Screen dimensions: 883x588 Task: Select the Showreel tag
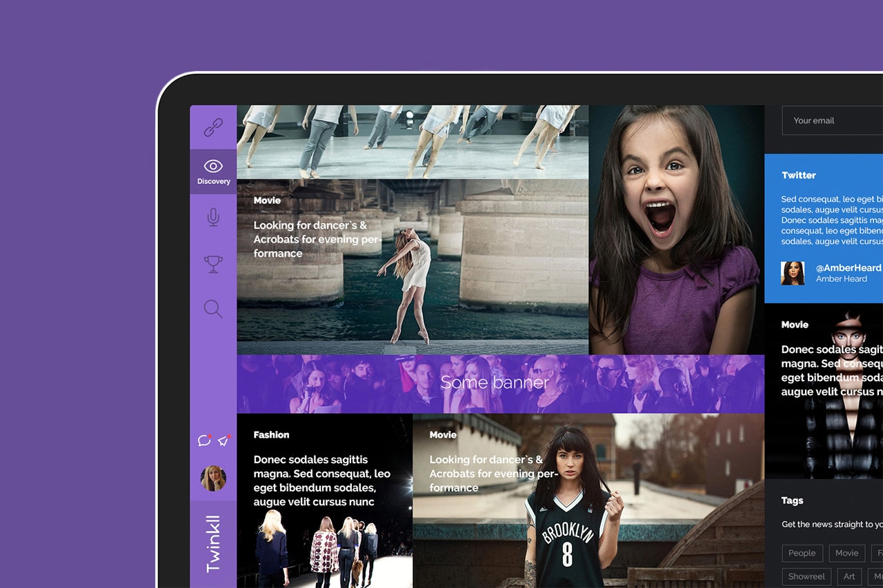[807, 576]
